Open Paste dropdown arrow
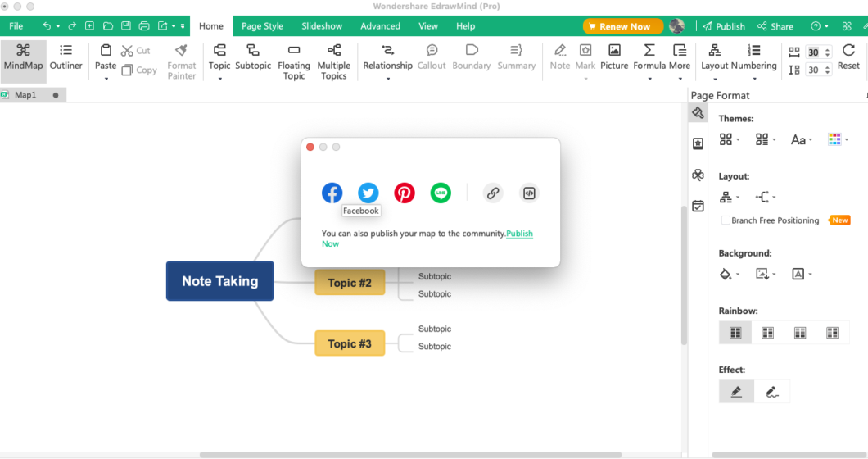This screenshot has width=868, height=459. coord(106,79)
